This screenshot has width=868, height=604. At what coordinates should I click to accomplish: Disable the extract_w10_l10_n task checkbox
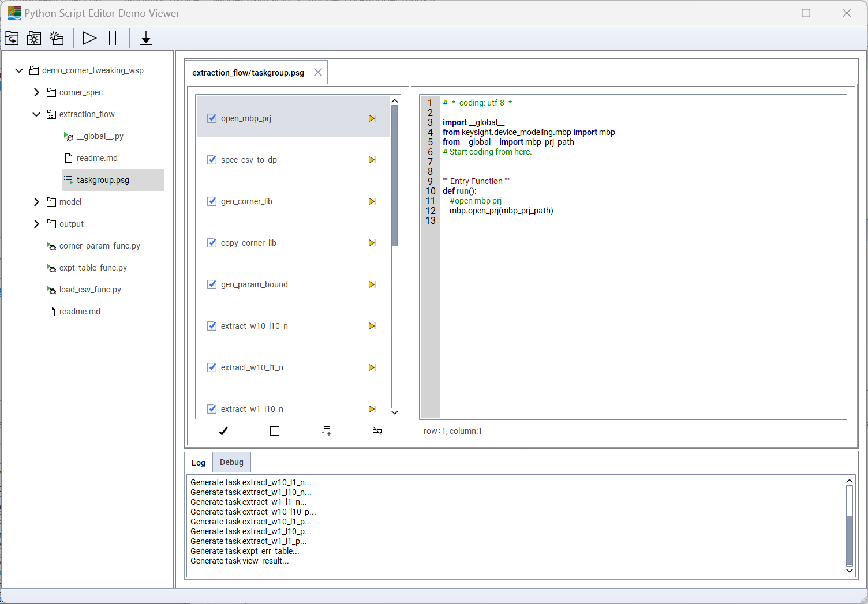click(212, 326)
